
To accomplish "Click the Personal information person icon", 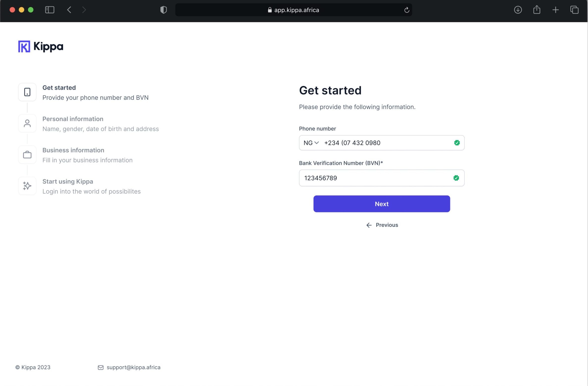I will tap(27, 124).
